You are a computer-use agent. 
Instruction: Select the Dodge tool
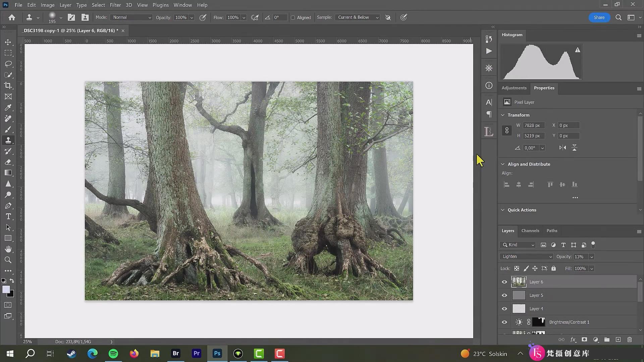[8, 195]
